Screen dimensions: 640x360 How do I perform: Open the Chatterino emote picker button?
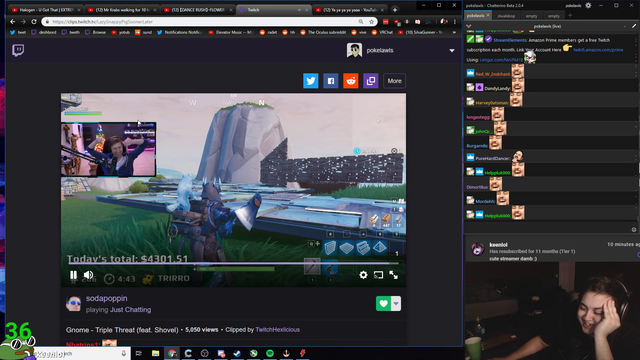634,229
